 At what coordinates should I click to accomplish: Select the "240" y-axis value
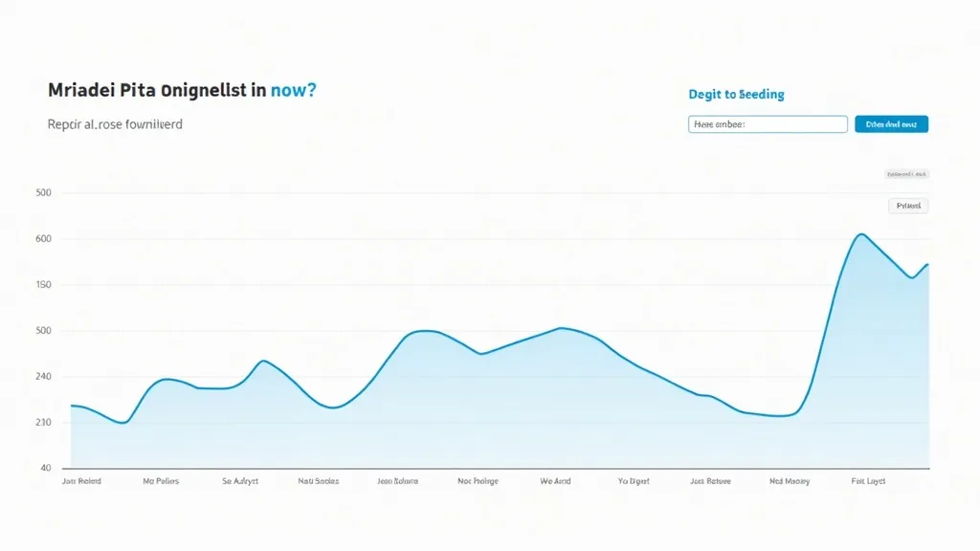(x=43, y=377)
